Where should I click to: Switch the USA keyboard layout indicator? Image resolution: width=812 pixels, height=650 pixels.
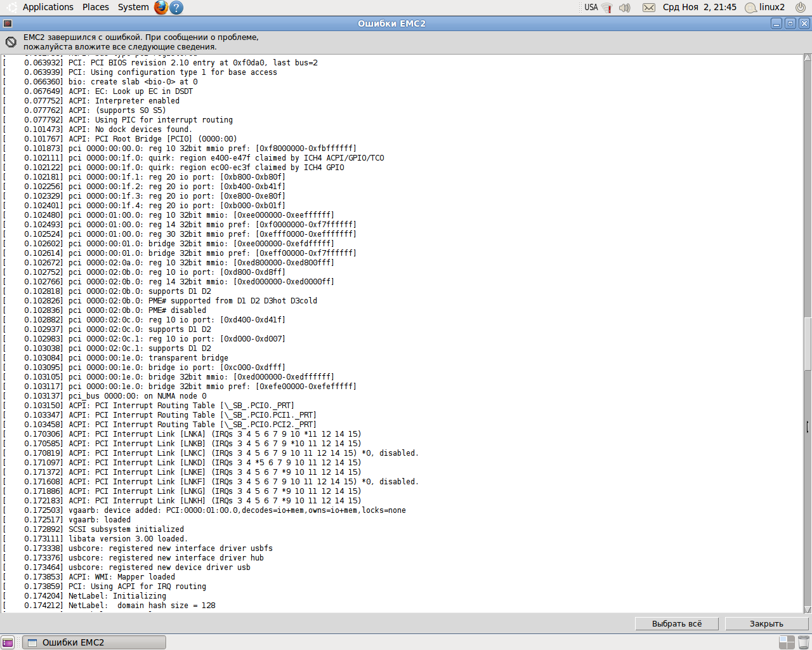[591, 8]
